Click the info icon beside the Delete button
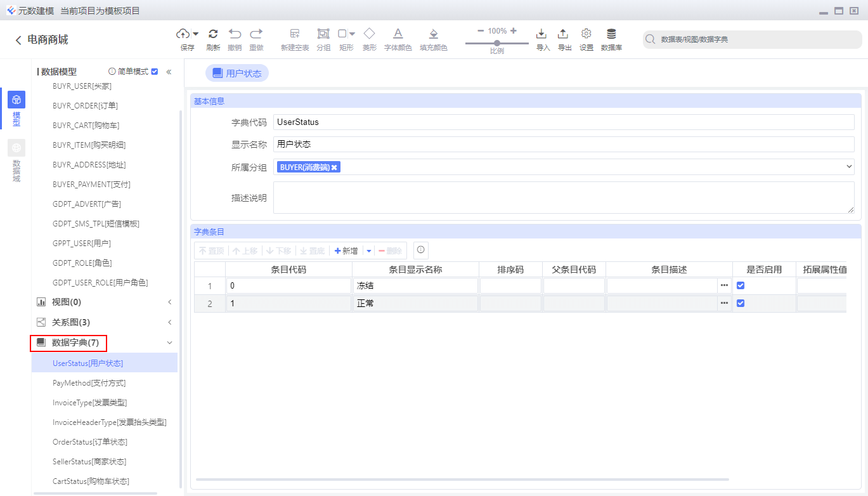Screen dimensions: 868x496 coord(420,250)
